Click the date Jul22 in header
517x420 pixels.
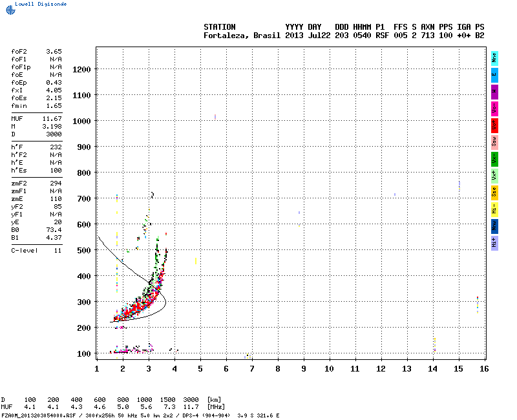(319, 36)
